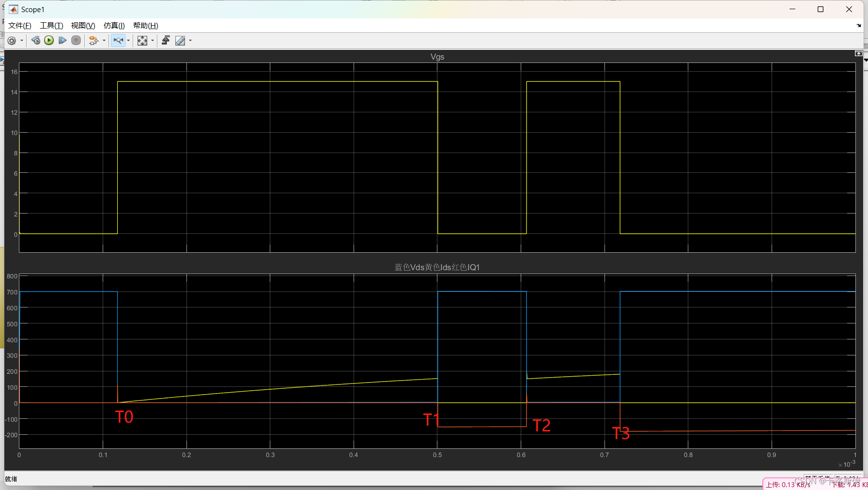The width and height of the screenshot is (868, 490).
Task: Expand the Scale Axes dropdown arrow
Action: 153,41
